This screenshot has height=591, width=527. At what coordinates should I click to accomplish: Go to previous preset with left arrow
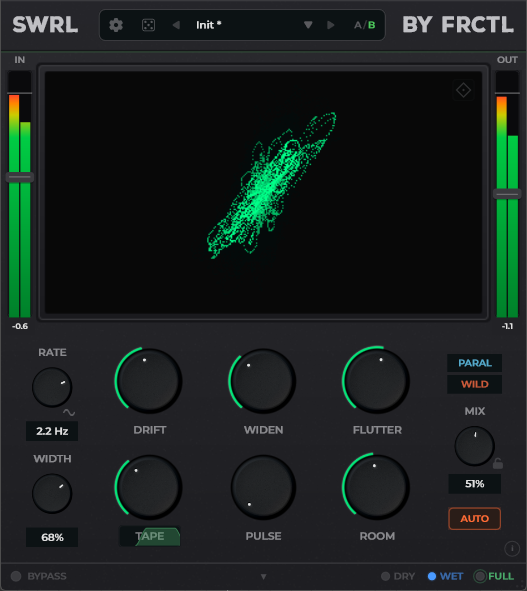tap(176, 25)
